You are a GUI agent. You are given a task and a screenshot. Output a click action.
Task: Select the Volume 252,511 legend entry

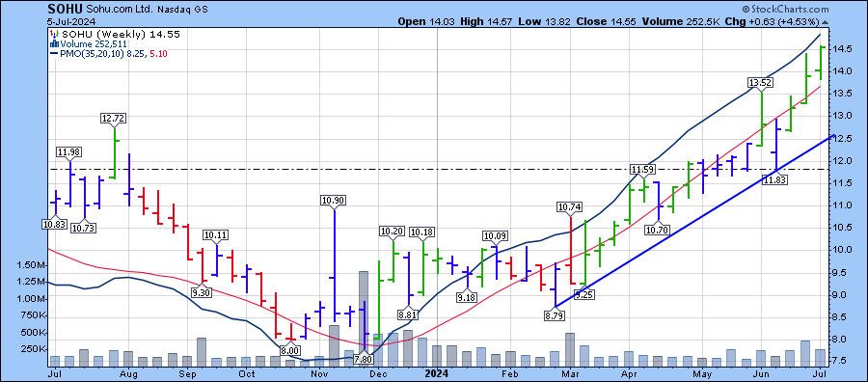pos(93,43)
